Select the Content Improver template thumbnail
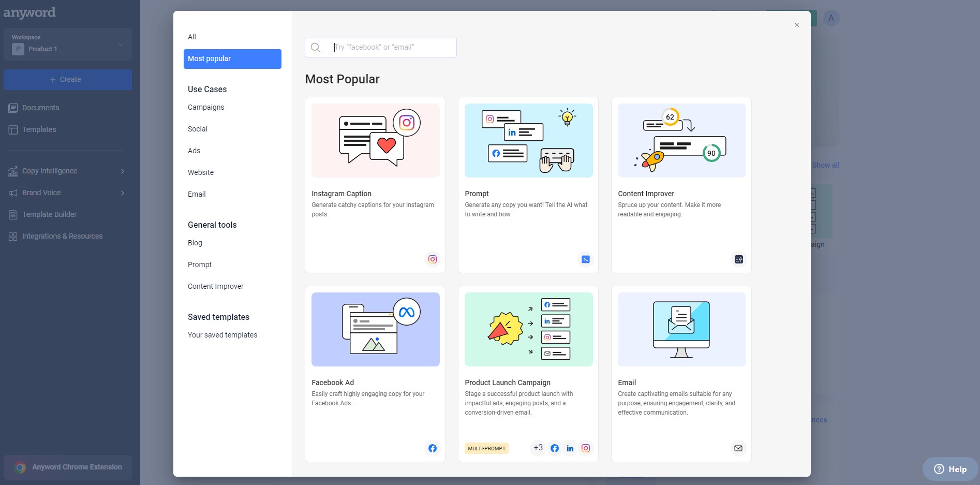980x485 pixels. tap(682, 141)
